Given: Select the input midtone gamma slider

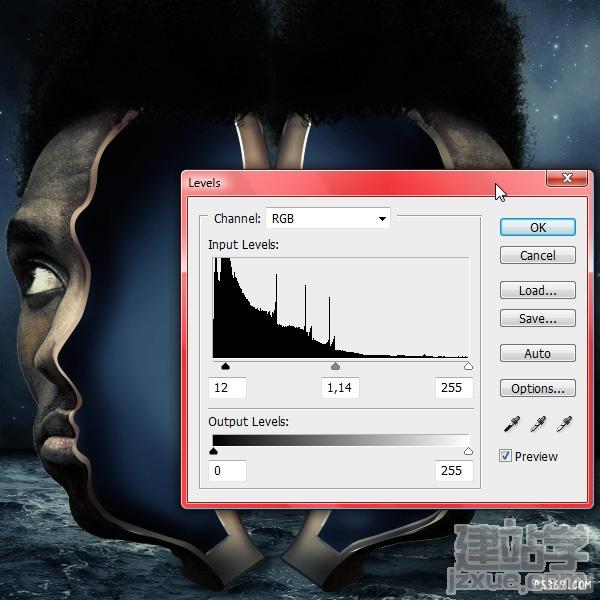Looking at the screenshot, I should click(x=336, y=367).
